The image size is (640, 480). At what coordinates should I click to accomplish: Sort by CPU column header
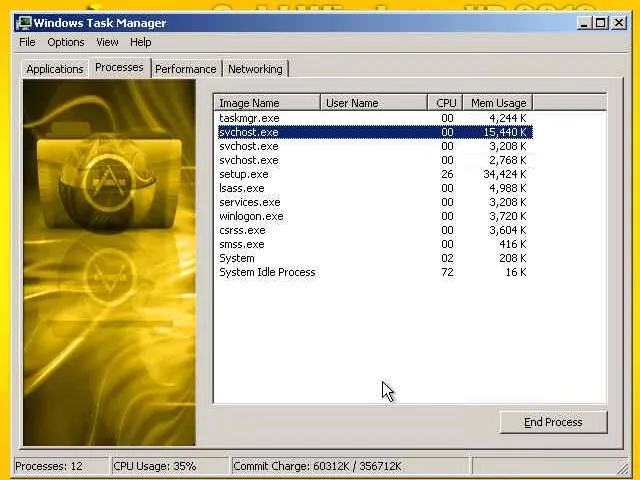[x=445, y=103]
